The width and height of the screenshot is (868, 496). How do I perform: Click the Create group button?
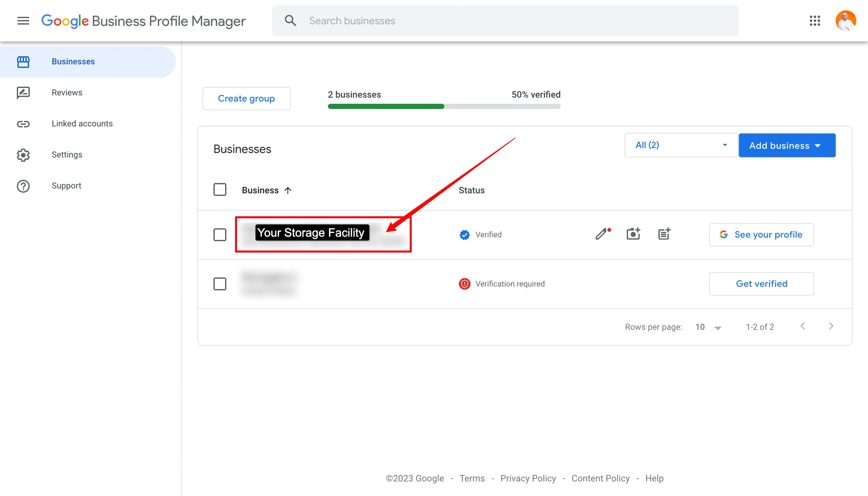(246, 98)
